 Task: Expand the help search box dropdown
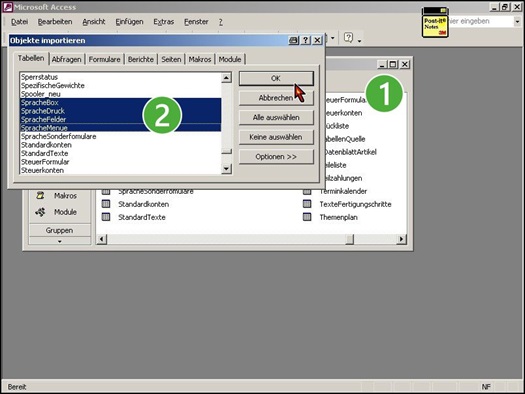click(x=517, y=21)
